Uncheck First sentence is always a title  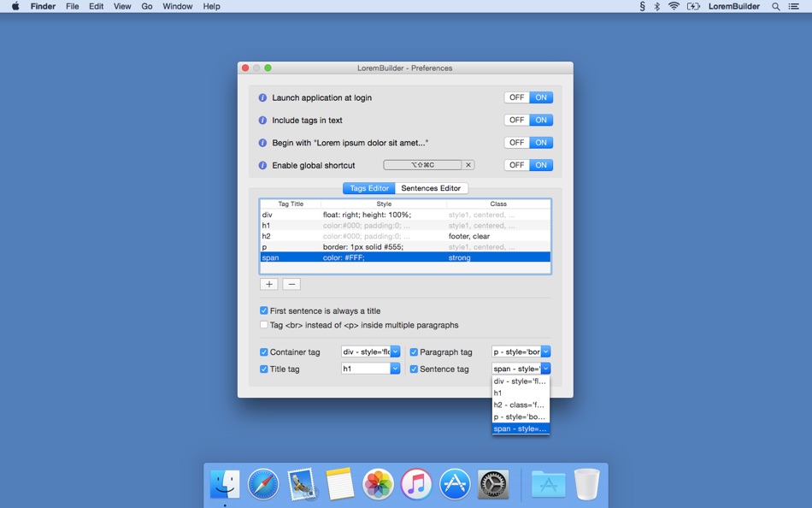tap(264, 310)
